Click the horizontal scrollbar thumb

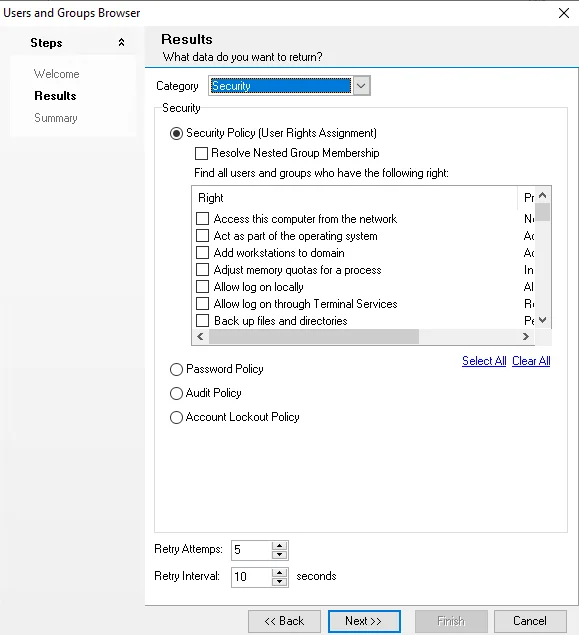click(314, 337)
